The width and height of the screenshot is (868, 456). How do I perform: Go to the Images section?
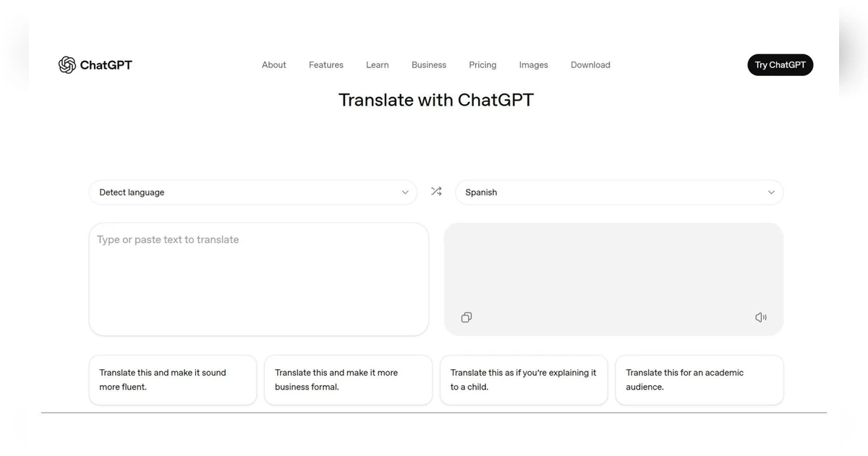(x=533, y=64)
